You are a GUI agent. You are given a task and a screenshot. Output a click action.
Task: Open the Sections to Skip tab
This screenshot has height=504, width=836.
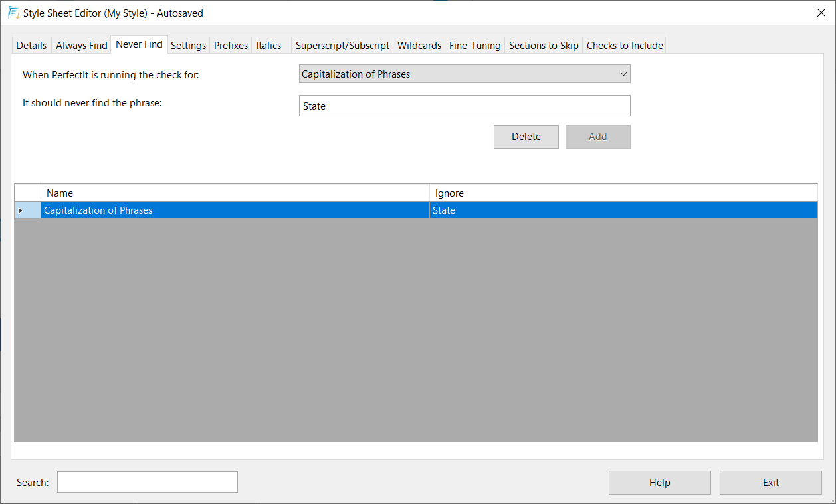click(544, 46)
